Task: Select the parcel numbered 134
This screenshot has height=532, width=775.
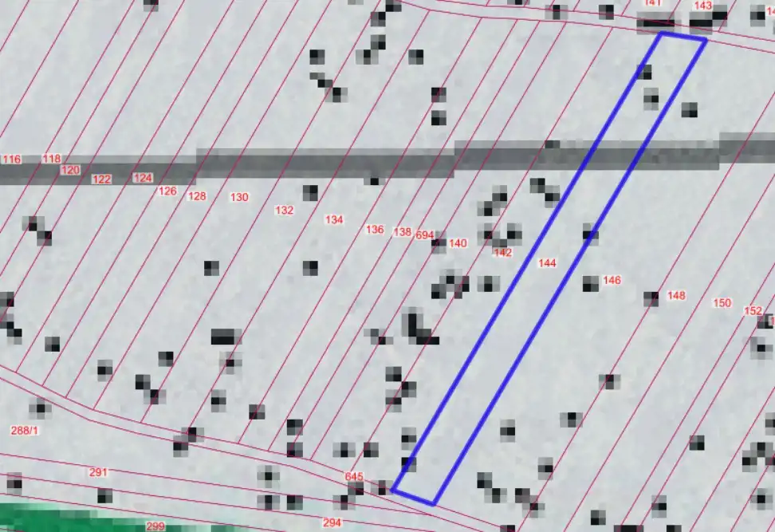Action: click(334, 219)
